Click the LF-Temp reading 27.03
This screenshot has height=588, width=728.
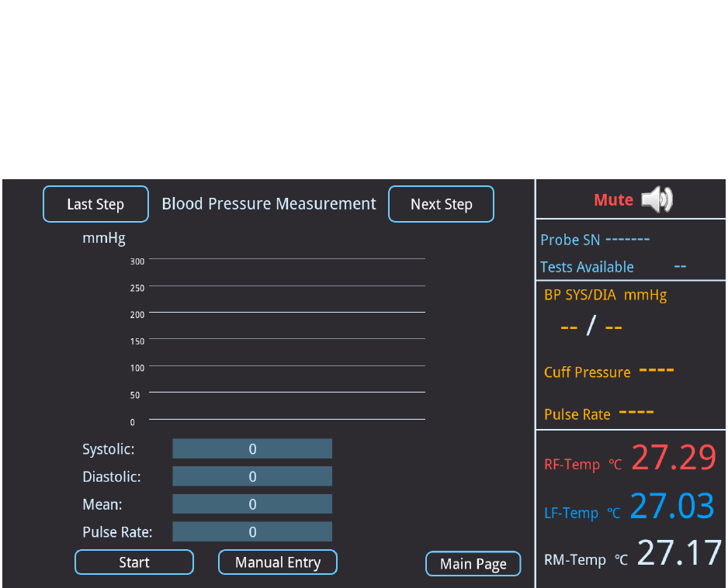[x=672, y=506]
